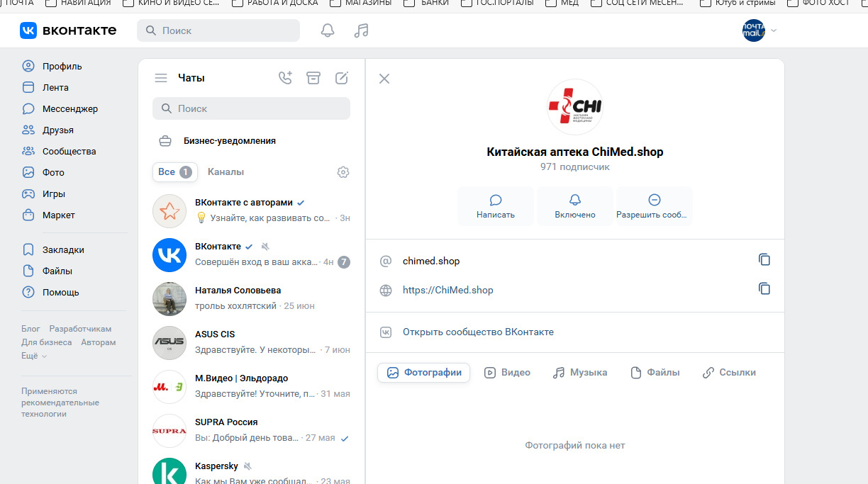Click the Авторам footer link
Viewport: 868px width, 484px height.
[99, 342]
